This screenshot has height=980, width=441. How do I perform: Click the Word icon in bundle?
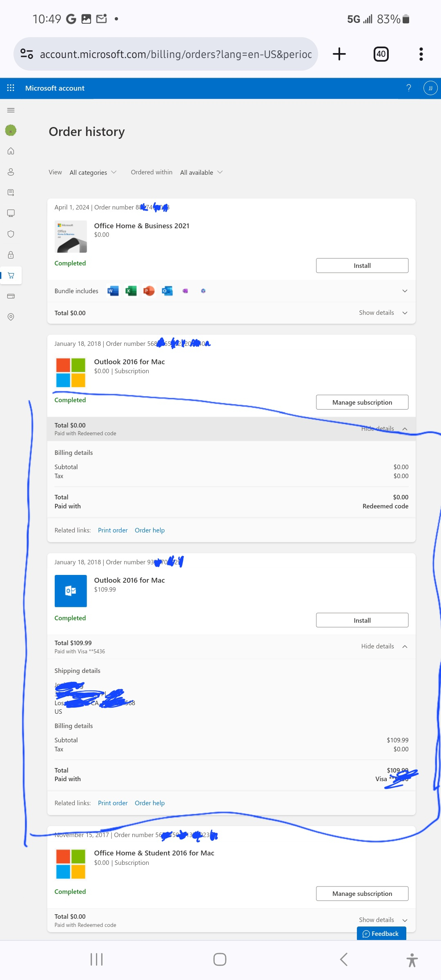click(113, 291)
